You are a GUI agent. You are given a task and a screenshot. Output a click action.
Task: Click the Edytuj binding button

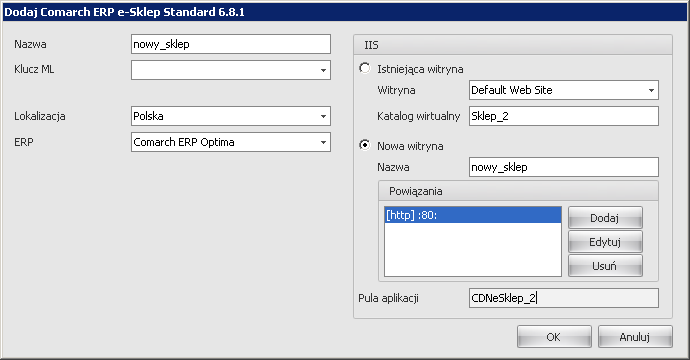pos(605,242)
